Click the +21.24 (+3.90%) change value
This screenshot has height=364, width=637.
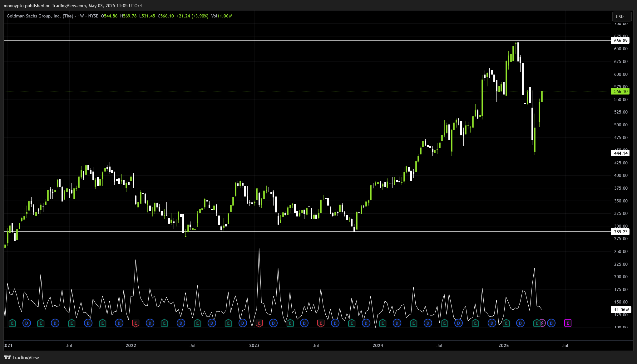click(192, 16)
